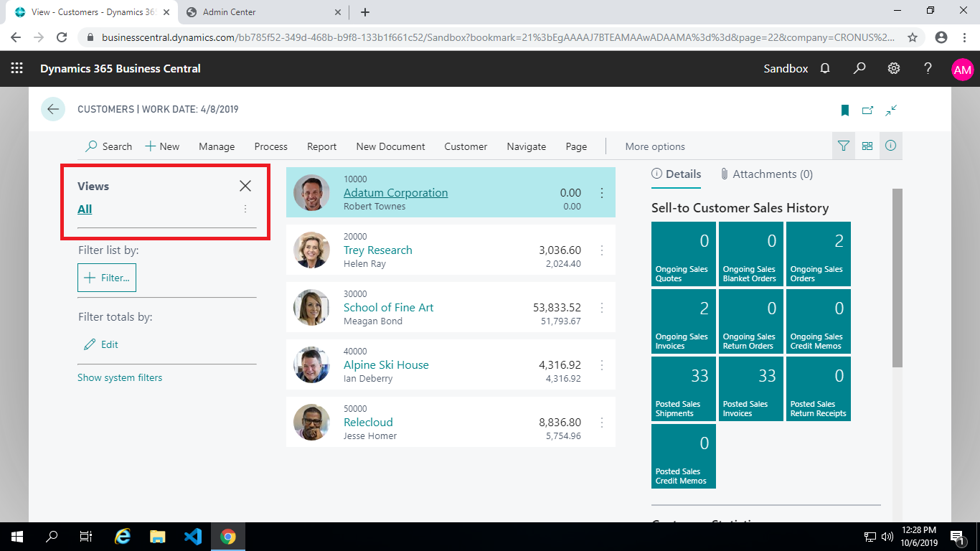Open File Explorer from taskbar
The width and height of the screenshot is (980, 551).
pos(158,536)
